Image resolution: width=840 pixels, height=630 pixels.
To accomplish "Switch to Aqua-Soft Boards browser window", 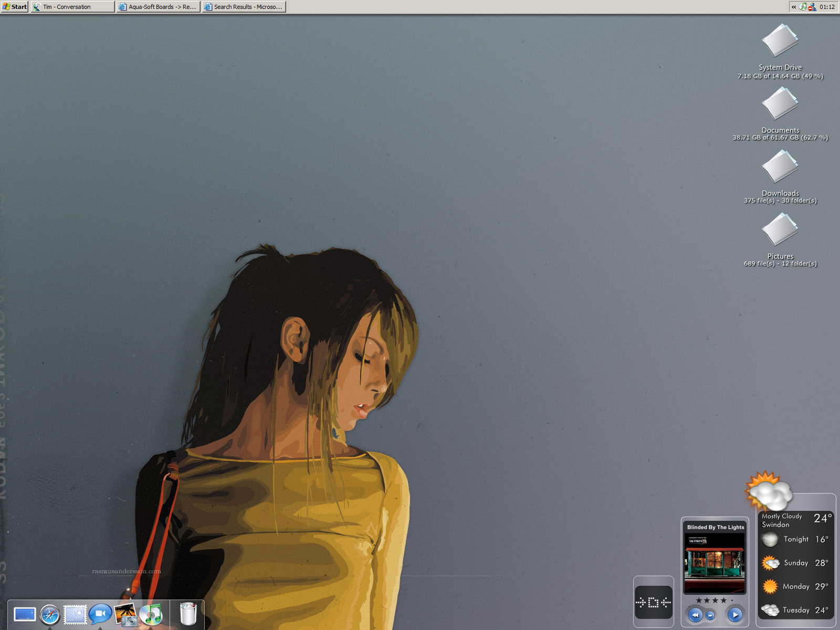I will [x=158, y=7].
